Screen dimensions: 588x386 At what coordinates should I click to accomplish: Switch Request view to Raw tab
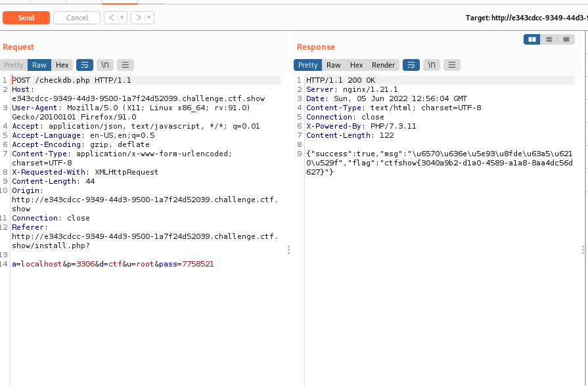39,65
